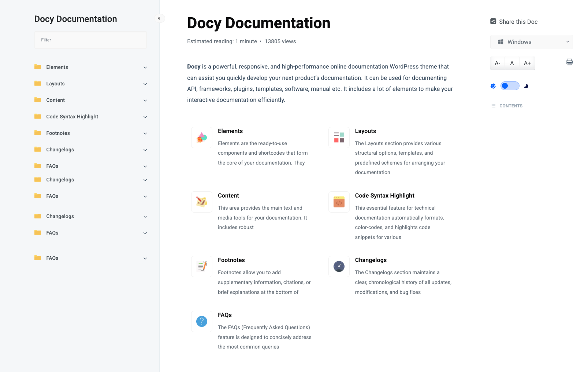
Task: Click the Share this Doc icon
Action: 493,22
